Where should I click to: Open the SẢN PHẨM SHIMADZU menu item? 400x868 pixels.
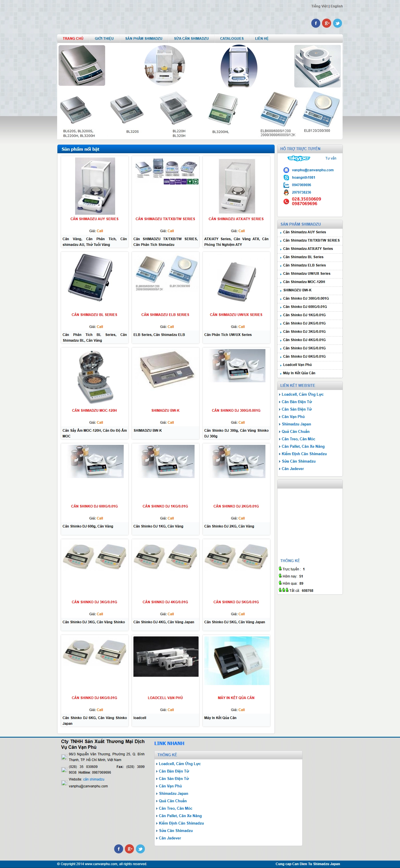click(144, 38)
